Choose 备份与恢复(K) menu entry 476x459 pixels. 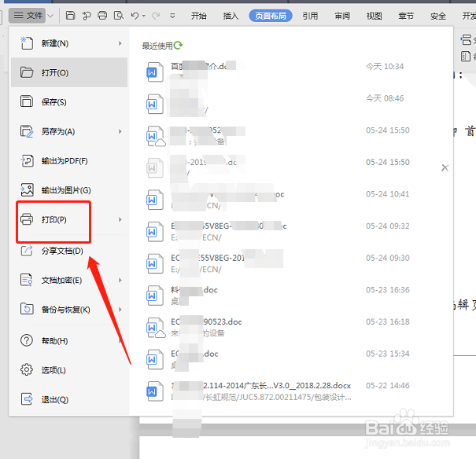coord(69,310)
